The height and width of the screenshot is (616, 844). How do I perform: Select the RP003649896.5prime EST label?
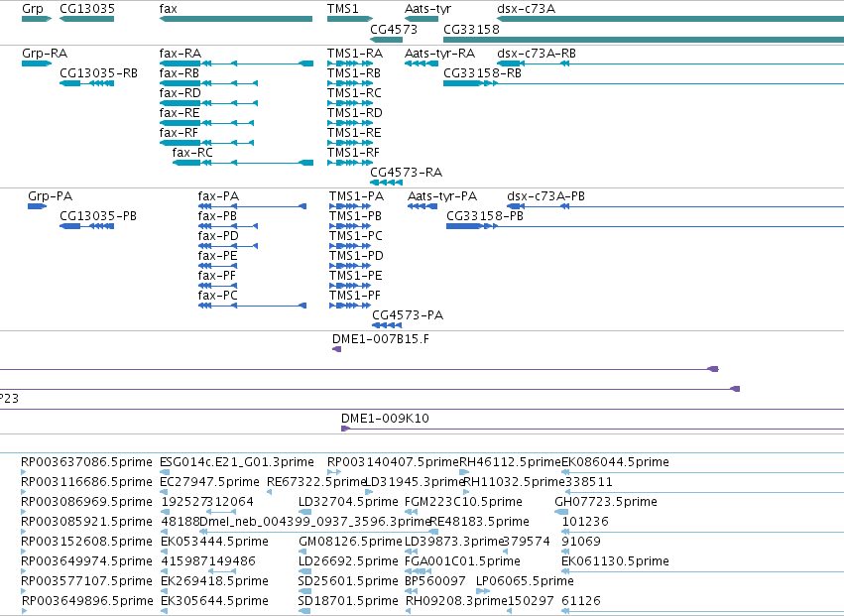tap(86, 601)
